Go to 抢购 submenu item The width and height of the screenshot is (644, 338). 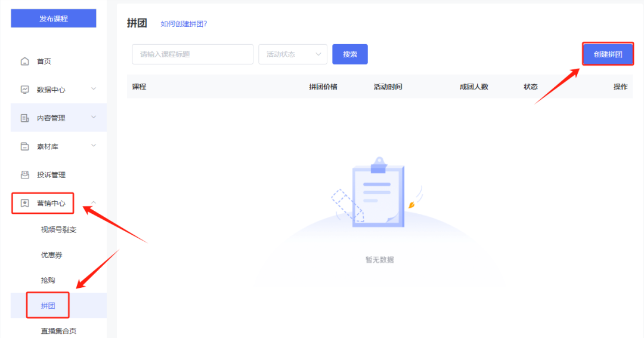point(48,280)
